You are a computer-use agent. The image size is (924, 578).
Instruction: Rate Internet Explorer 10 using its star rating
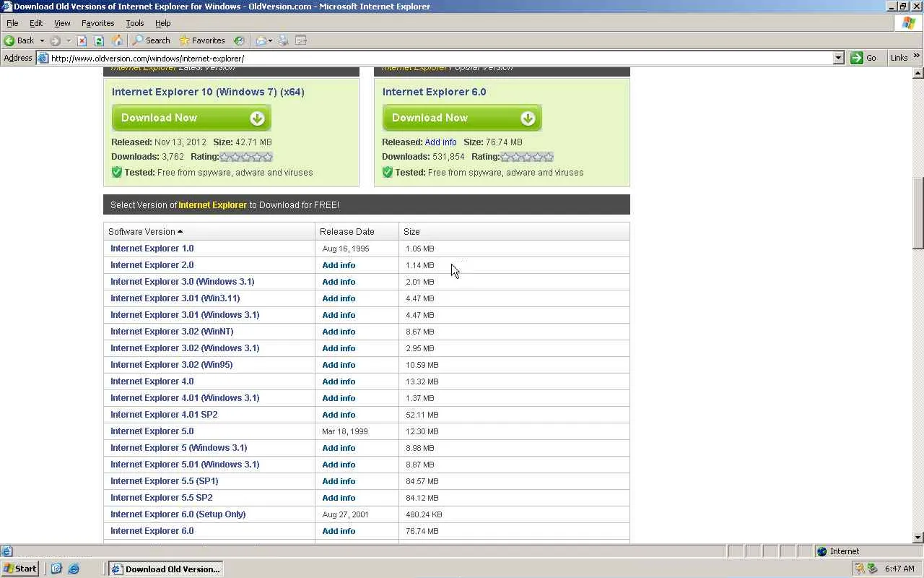pos(246,157)
